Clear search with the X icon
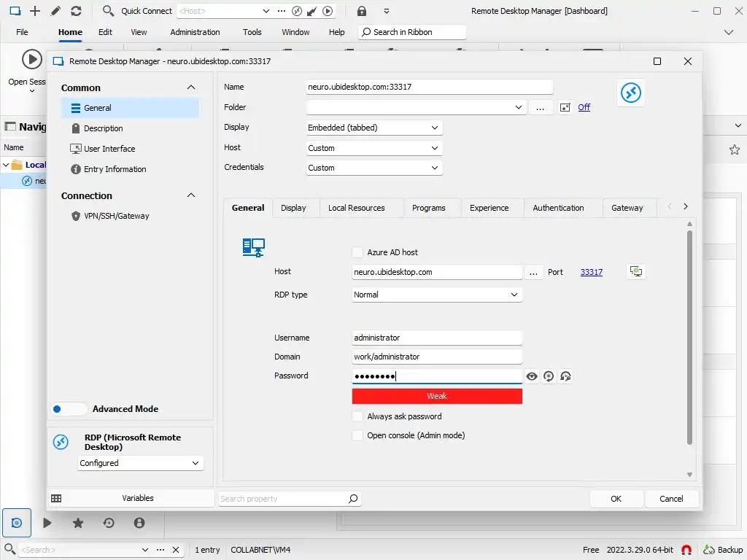 pos(176,550)
